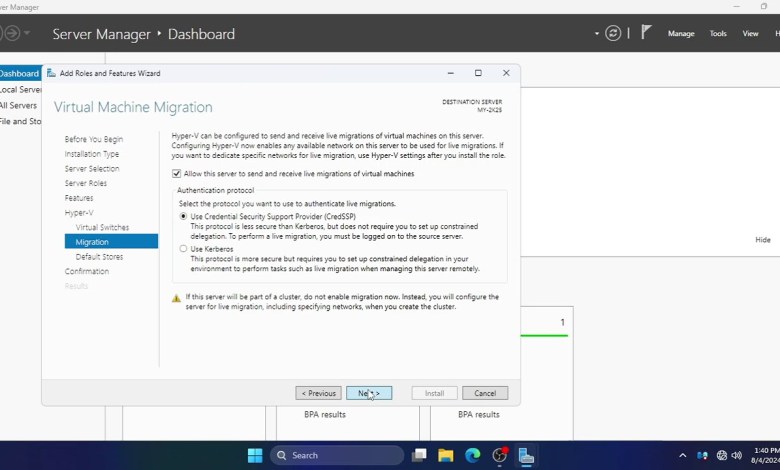Viewport: 780px width, 470px height.
Task: Click the blue connected-devices tray icon
Action: pyautogui.click(x=702, y=455)
